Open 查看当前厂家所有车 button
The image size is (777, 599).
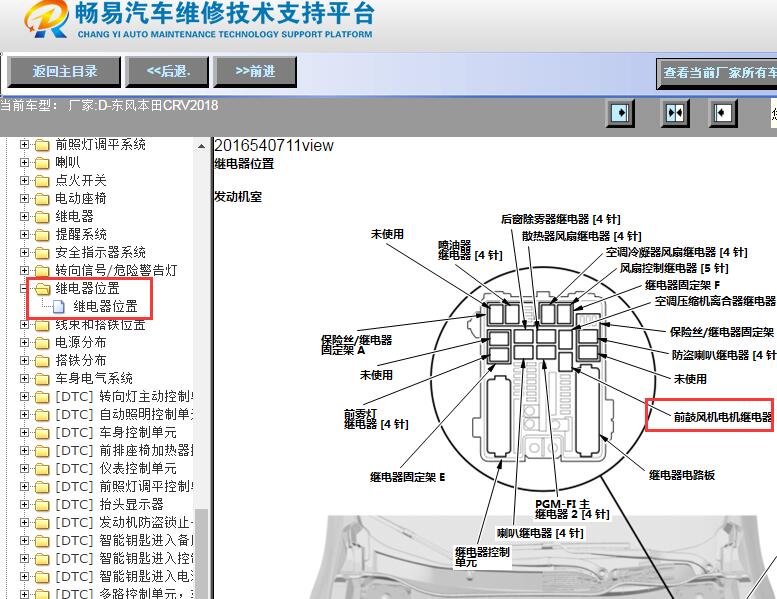pos(717,73)
